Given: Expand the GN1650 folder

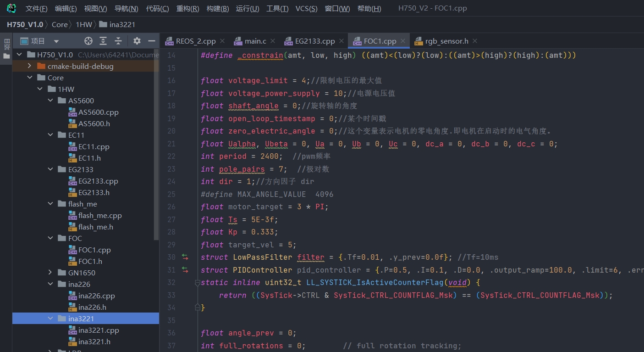Looking at the screenshot, I should click(x=50, y=273).
